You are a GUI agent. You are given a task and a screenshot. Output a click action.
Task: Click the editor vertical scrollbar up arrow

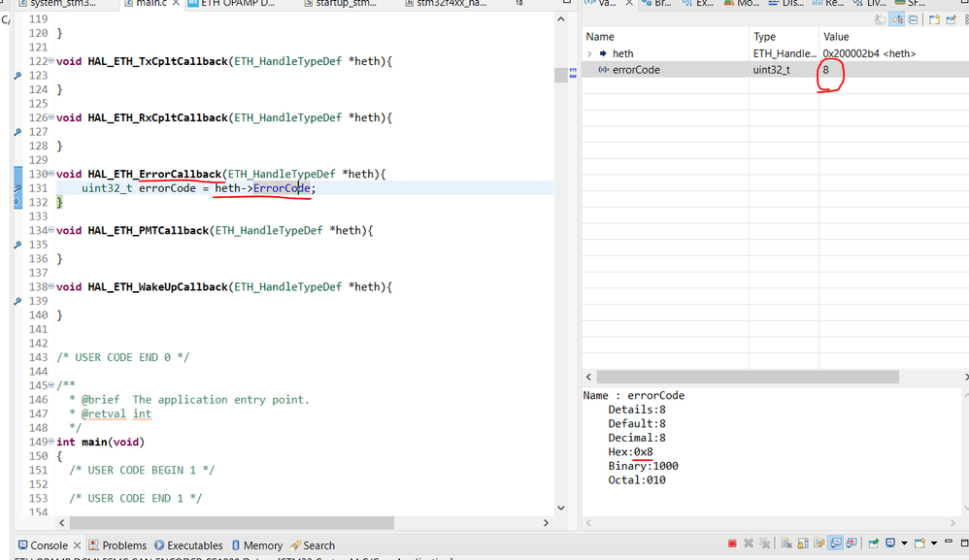click(560, 19)
